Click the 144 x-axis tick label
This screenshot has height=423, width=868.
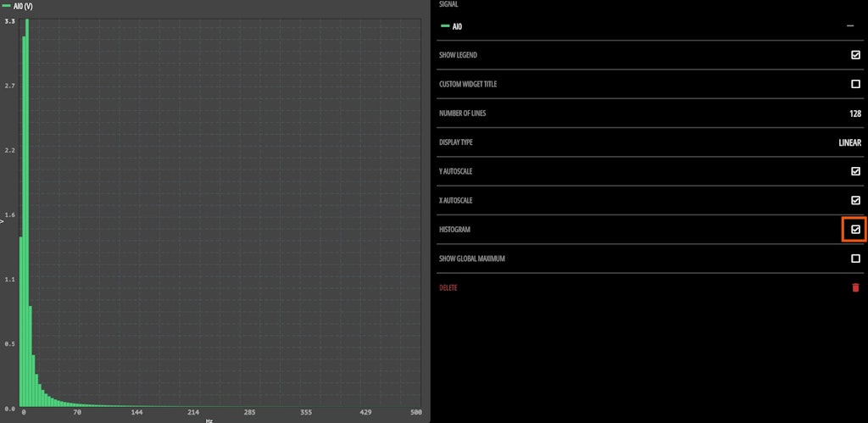[x=137, y=413]
